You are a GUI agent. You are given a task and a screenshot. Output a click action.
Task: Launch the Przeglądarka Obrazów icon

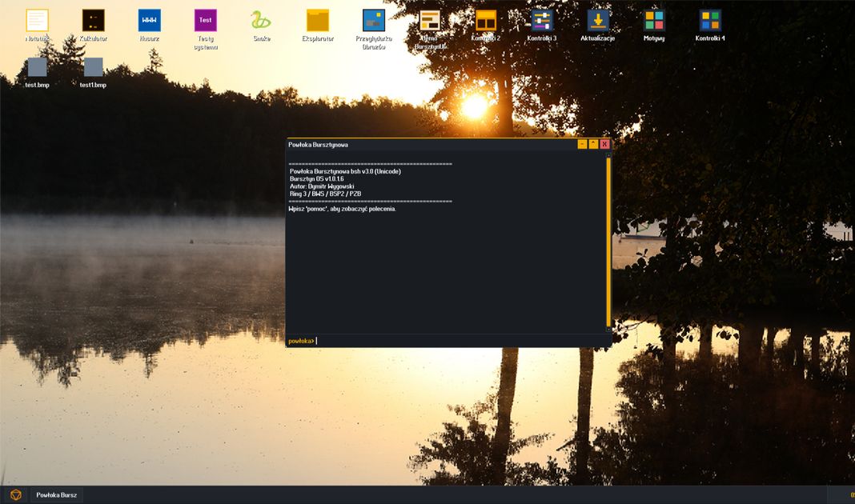pyautogui.click(x=374, y=21)
